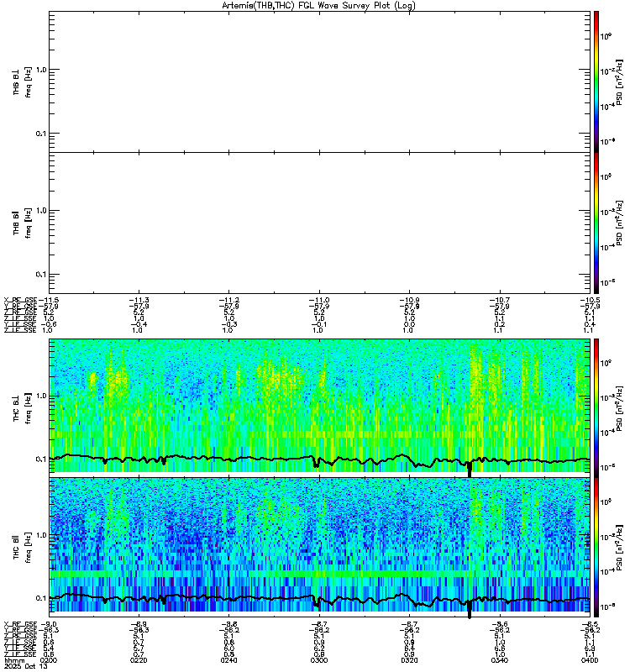Click the PSD color bar beside the THC B-parallel panel

click(596, 548)
